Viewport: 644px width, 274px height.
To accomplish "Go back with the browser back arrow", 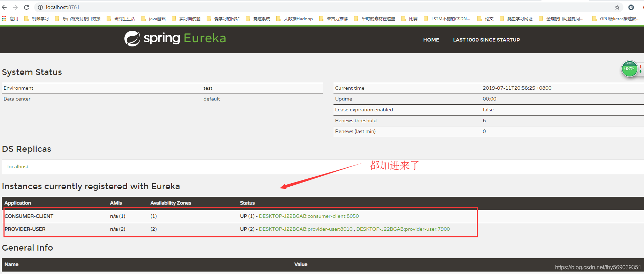I will (x=4, y=7).
